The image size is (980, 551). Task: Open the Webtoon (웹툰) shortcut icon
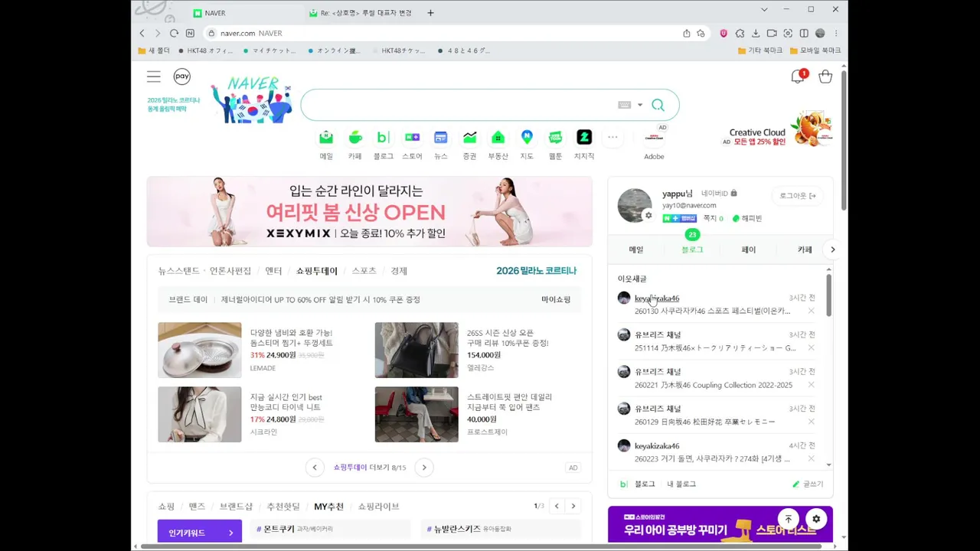555,138
